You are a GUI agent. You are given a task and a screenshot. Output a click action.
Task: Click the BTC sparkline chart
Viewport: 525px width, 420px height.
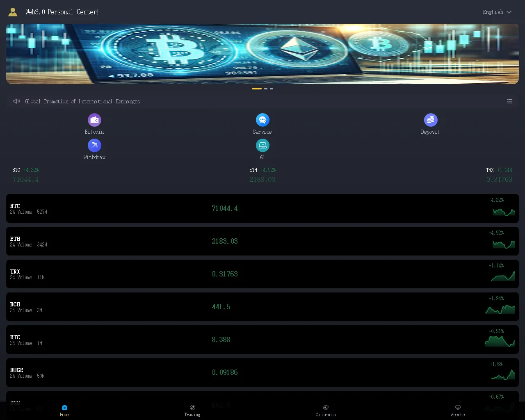[x=504, y=212]
